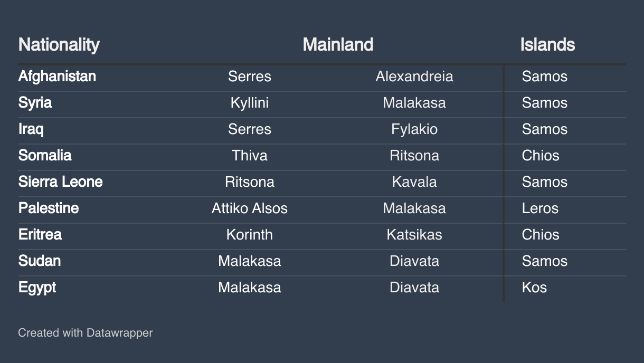Screen dimensions: 644x363
Task: Click the Nationality column header
Action: (x=59, y=44)
